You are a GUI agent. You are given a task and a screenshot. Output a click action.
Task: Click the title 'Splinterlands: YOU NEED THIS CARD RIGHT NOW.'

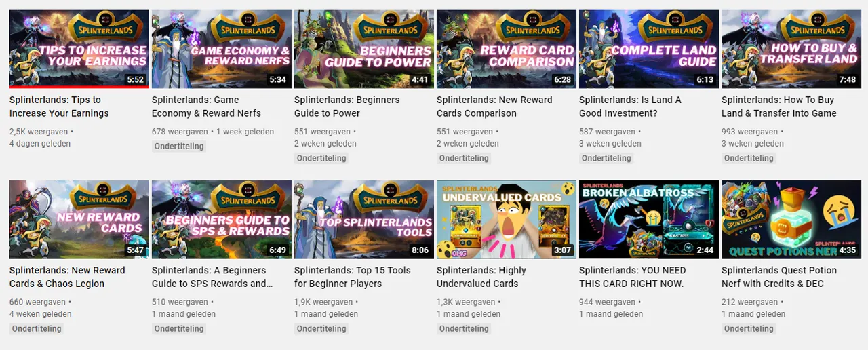click(633, 277)
